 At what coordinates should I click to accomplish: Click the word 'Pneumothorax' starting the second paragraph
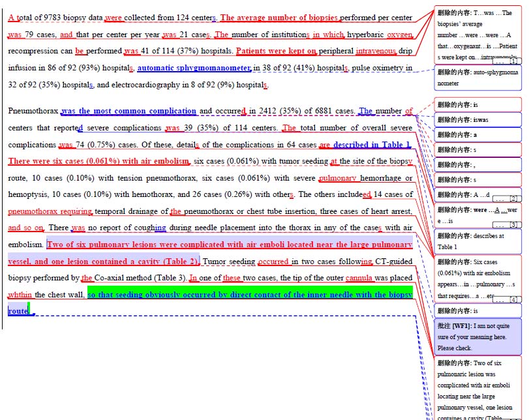click(x=33, y=111)
